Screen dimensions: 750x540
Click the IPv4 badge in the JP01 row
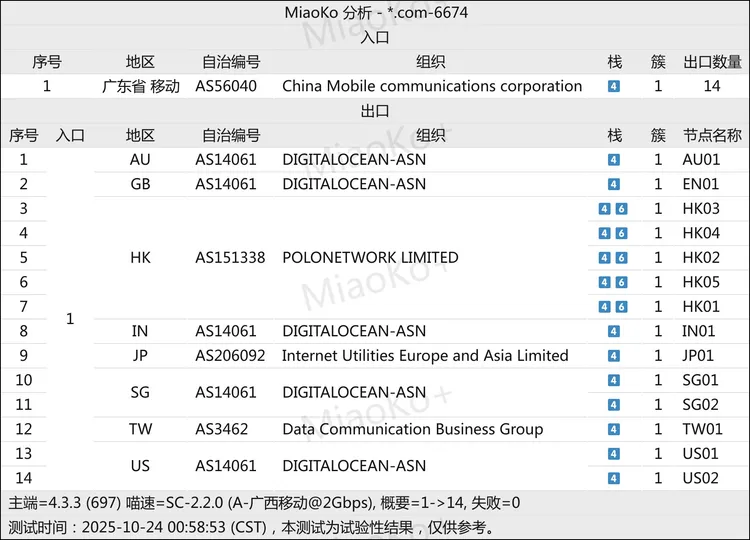coord(614,356)
